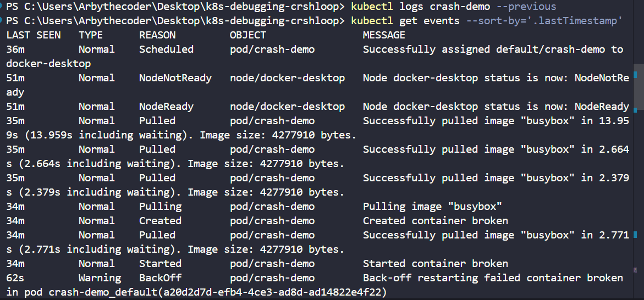Click the TYPE column header

pyautogui.click(x=91, y=35)
